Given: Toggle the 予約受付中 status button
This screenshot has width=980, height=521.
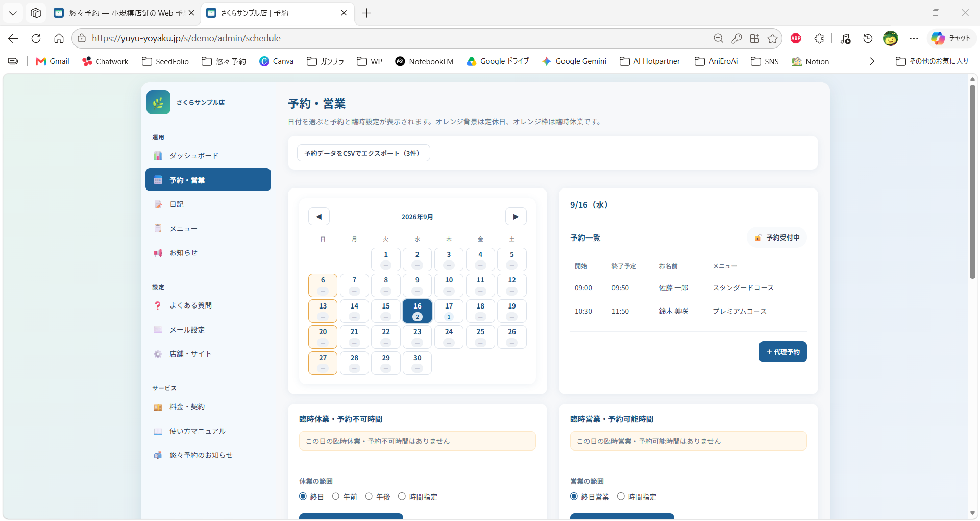Looking at the screenshot, I should [x=777, y=238].
